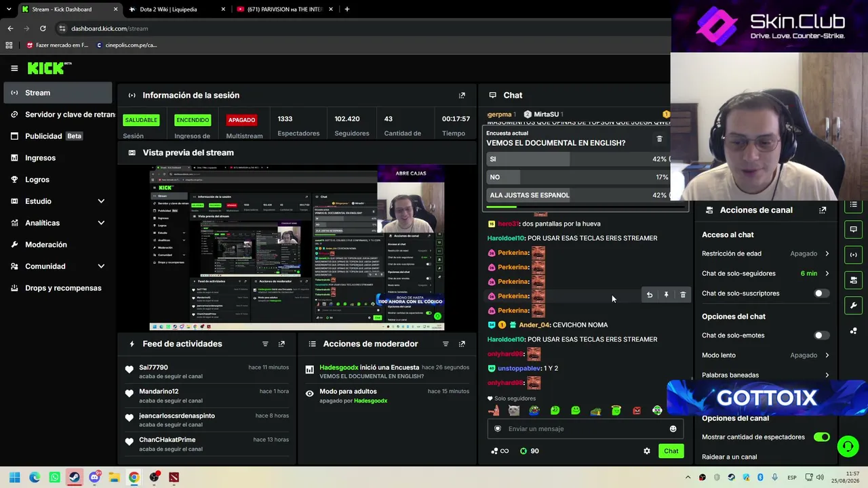Screen dimensions: 868x488
Task: Open the emoji picker in the message box
Action: tap(673, 428)
